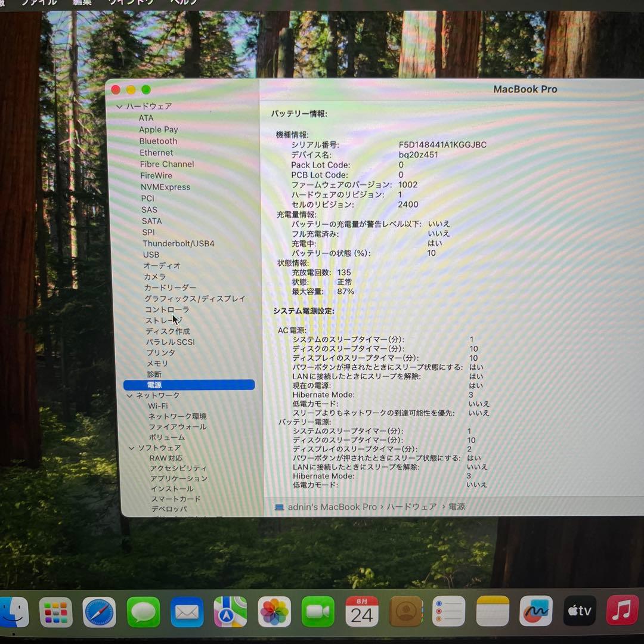Open Apple Maps from the Dock

(230, 611)
